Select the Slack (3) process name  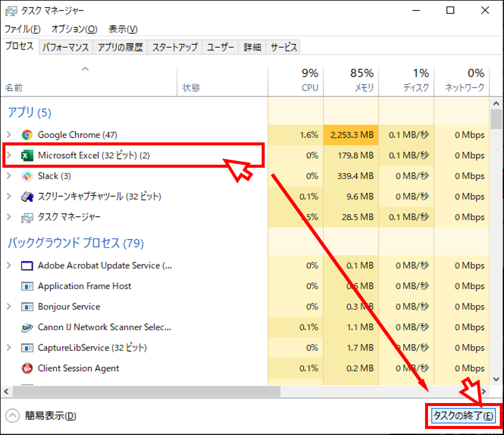click(x=54, y=176)
